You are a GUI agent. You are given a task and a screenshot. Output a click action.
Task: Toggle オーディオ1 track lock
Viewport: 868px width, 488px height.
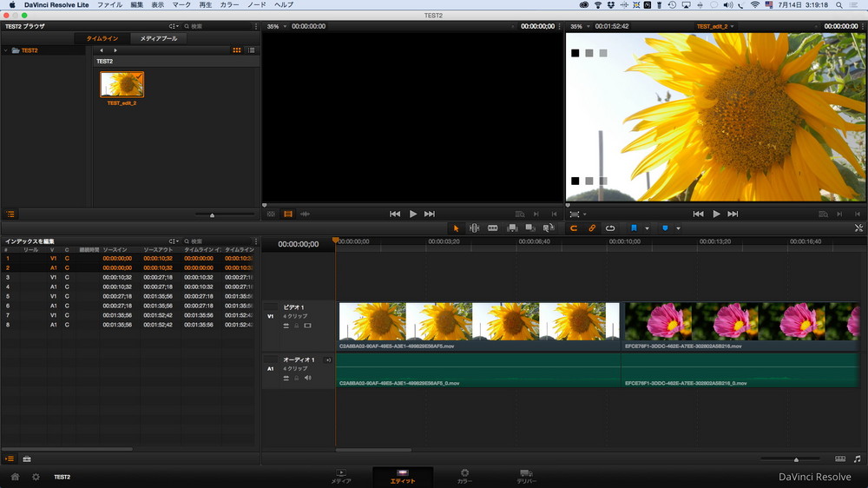(297, 378)
